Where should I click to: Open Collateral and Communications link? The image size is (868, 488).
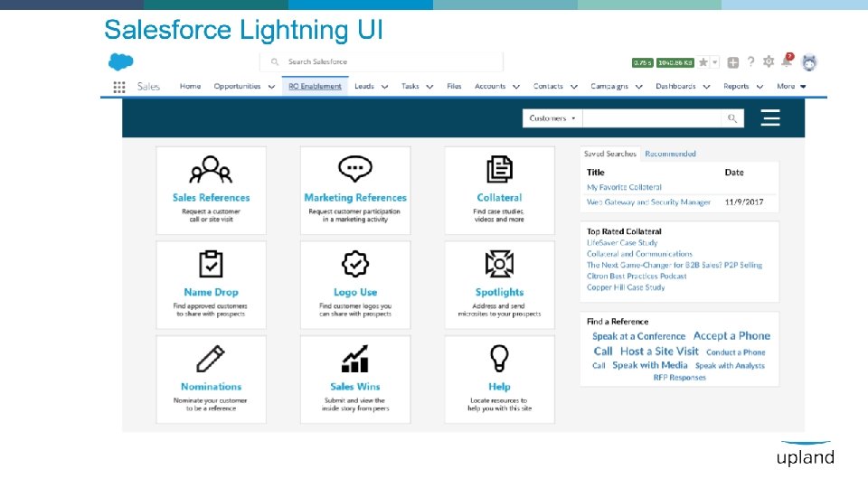(x=639, y=254)
